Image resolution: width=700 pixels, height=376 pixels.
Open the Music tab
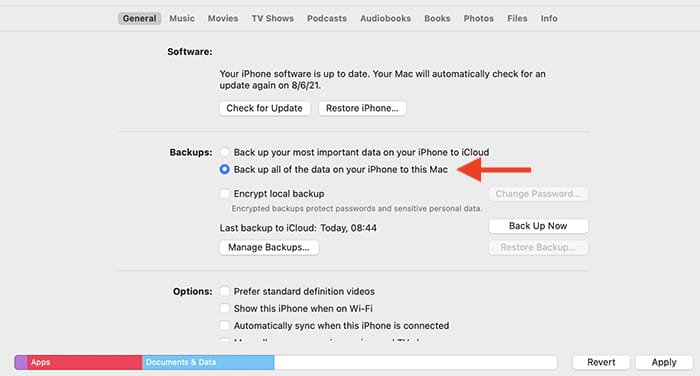(x=182, y=18)
